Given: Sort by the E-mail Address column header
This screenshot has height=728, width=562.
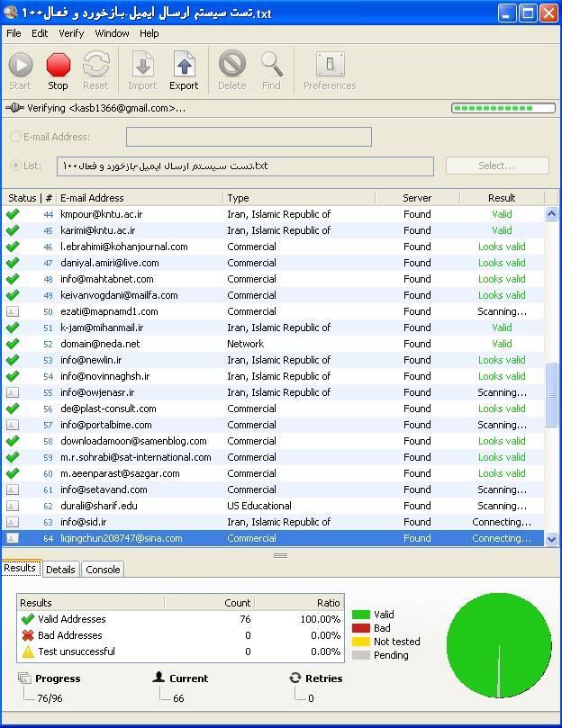Looking at the screenshot, I should coord(140,198).
